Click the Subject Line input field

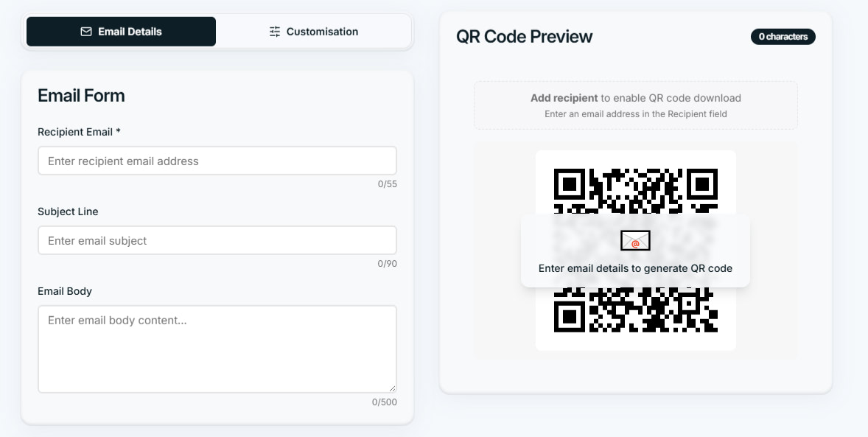pos(217,240)
